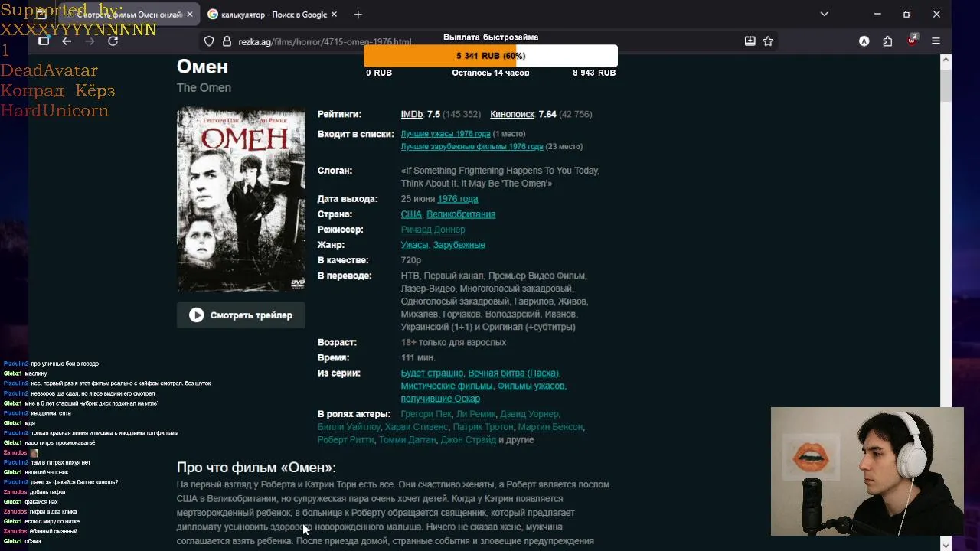Bookmark this page with the star icon
The height and width of the screenshot is (551, 980).
tap(768, 41)
